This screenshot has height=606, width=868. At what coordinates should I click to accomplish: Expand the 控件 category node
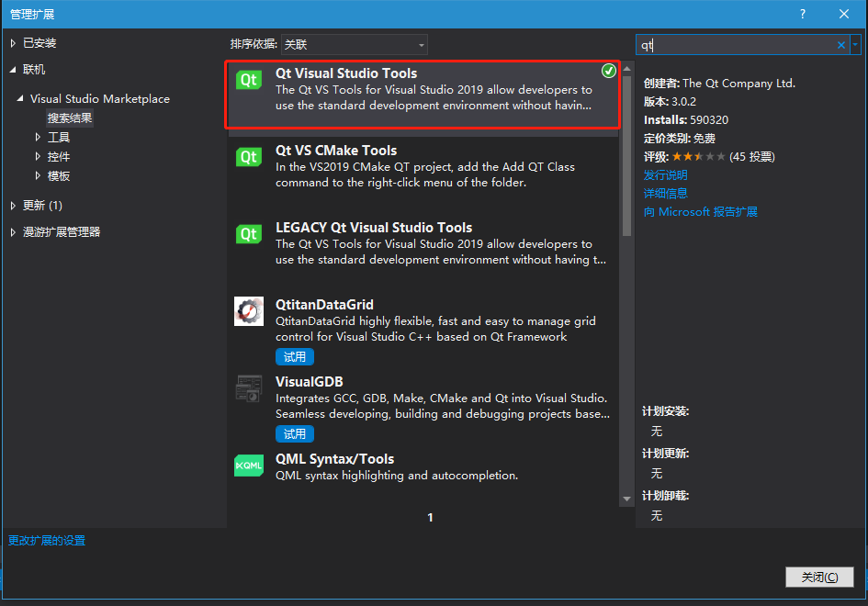pyautogui.click(x=38, y=156)
